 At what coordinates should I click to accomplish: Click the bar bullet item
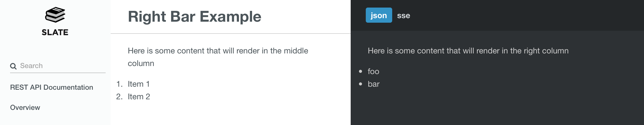374,84
